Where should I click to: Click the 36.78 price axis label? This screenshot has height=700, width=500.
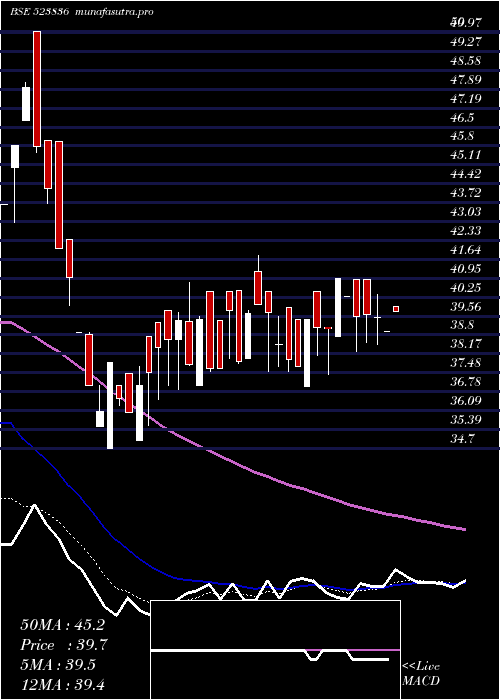(467, 382)
